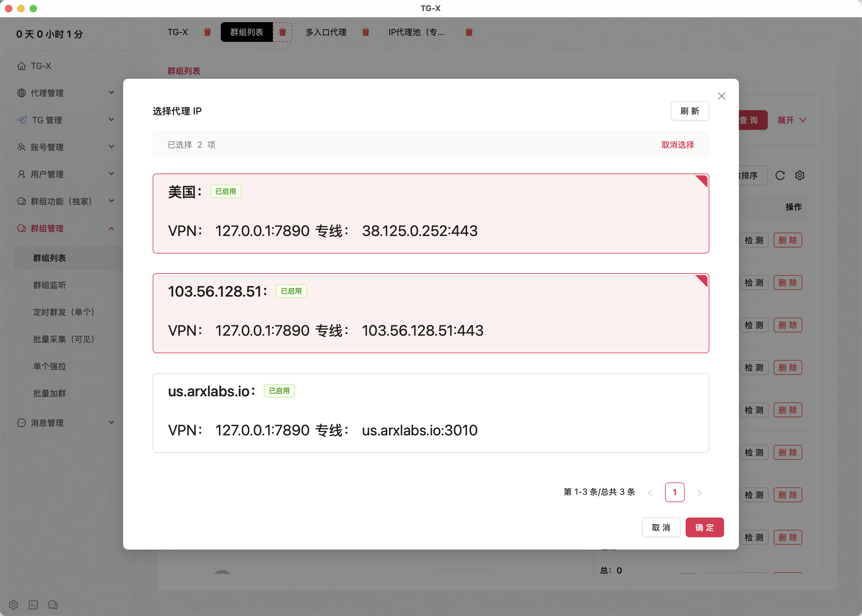Click the 查询 search button
The width and height of the screenshot is (862, 616).
coord(753,120)
